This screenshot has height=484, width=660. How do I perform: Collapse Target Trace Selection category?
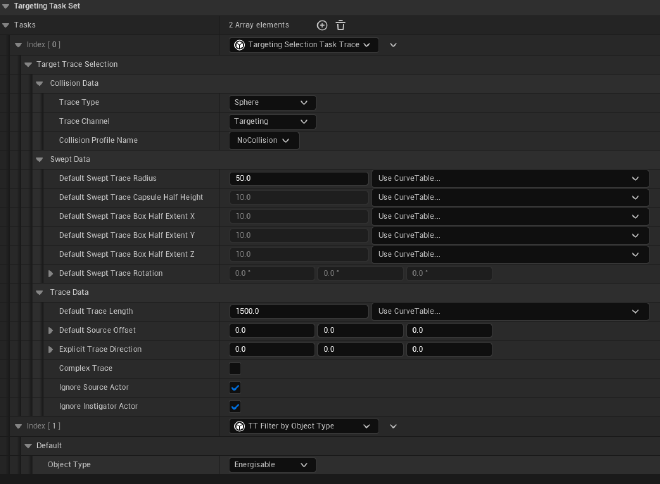click(28, 64)
